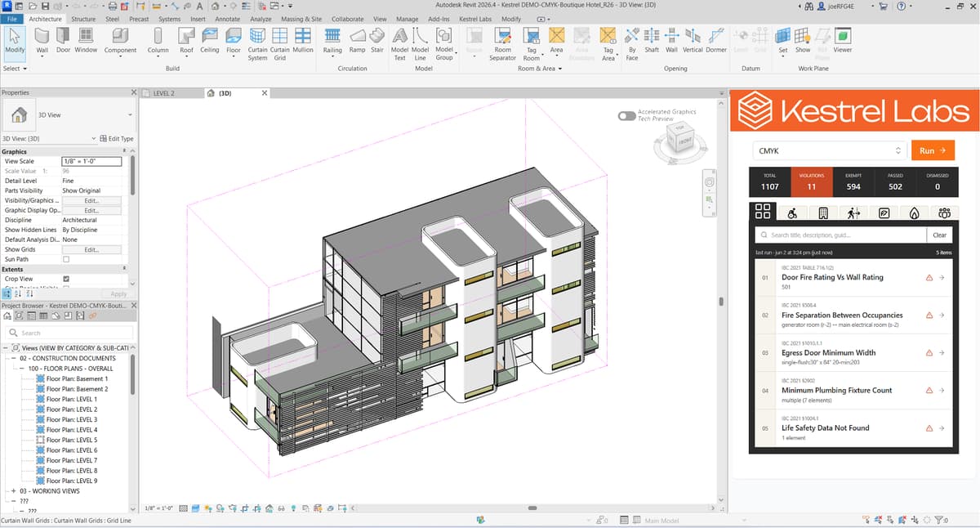Click the Model Text tool

pos(400,44)
